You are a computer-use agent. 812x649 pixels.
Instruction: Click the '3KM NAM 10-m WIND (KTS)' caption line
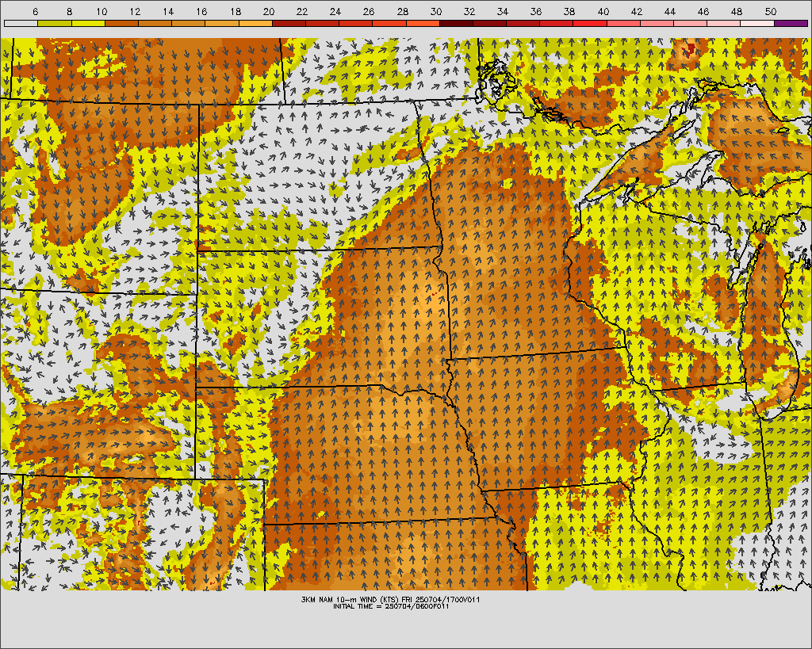pyautogui.click(x=390, y=599)
